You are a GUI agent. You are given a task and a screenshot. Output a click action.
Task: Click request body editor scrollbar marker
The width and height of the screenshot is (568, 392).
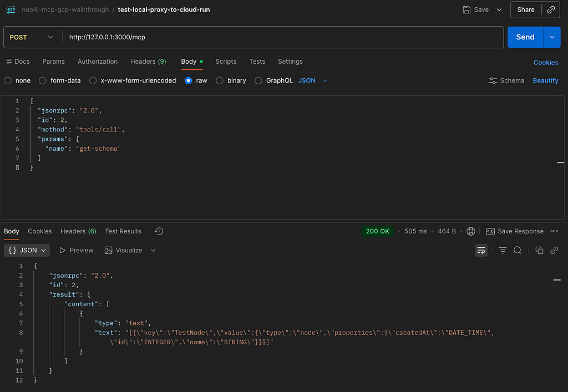tap(560, 162)
